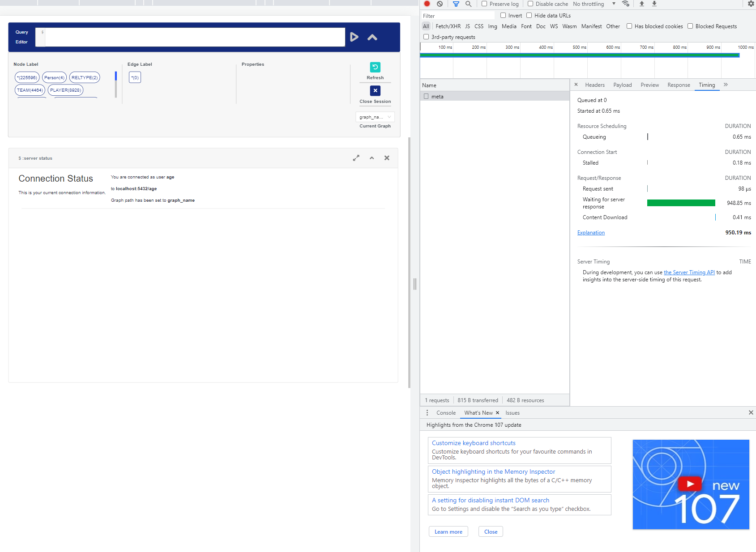Open Object highlighting in Memory Inspector link

tap(493, 472)
